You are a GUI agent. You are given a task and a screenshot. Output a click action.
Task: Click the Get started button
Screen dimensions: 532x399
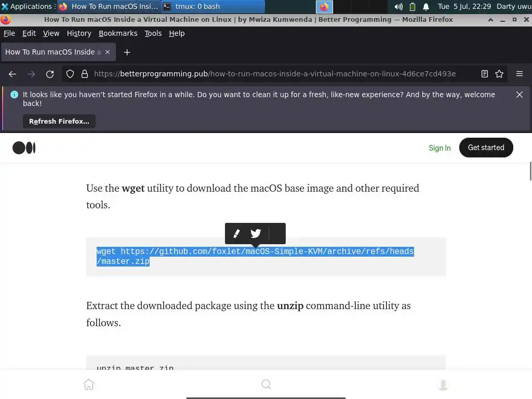point(486,148)
